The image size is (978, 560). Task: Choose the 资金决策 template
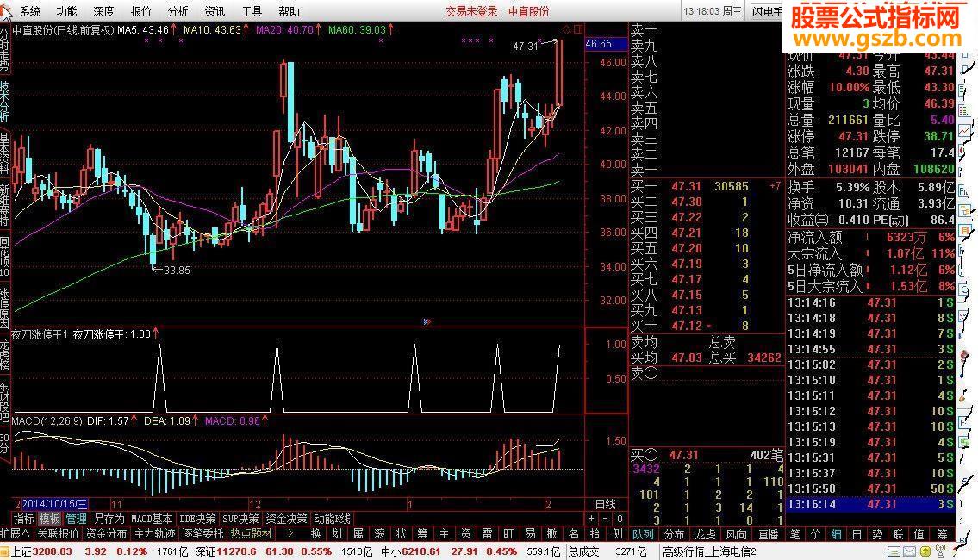(x=286, y=519)
